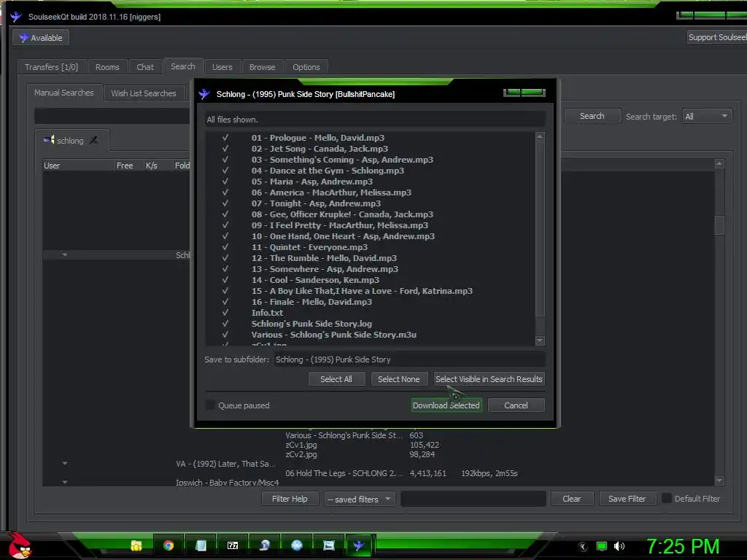Switch to the Users tab

point(222,67)
